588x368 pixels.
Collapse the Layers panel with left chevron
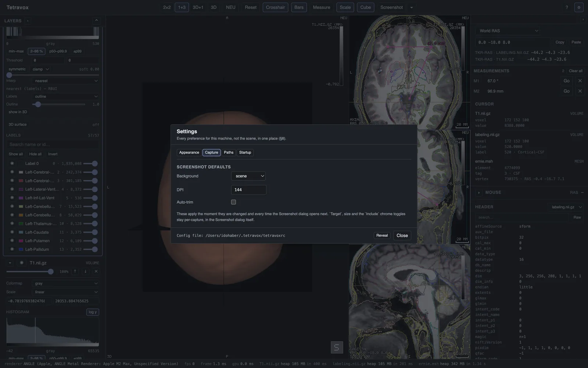pyautogui.click(x=28, y=21)
